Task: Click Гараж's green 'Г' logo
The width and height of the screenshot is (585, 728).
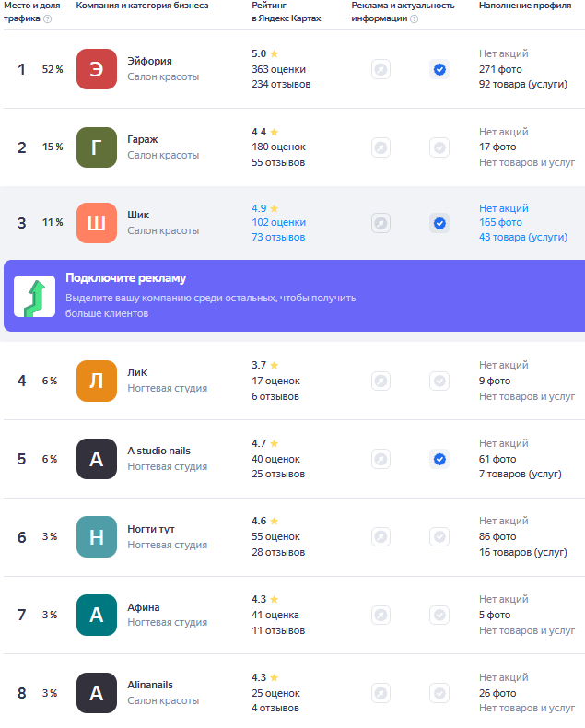Action: click(x=97, y=147)
